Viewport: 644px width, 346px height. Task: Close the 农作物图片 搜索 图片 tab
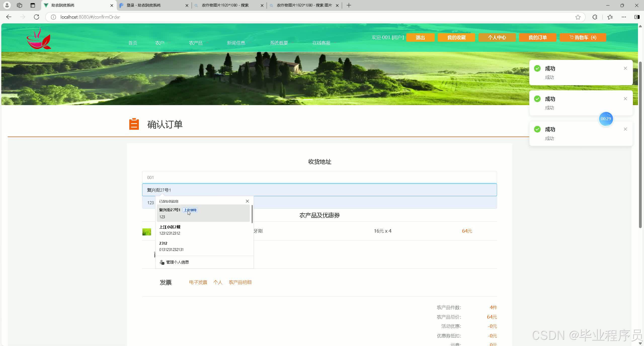click(337, 5)
